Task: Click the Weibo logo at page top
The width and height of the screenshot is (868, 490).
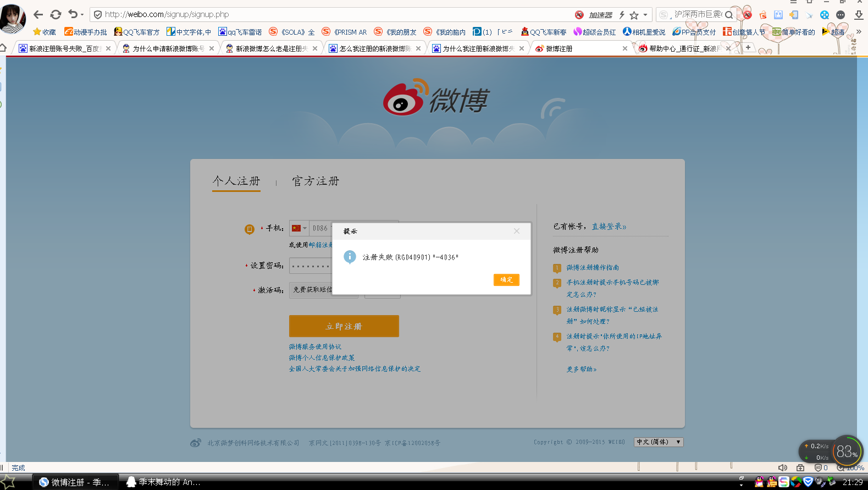Action: (x=436, y=98)
